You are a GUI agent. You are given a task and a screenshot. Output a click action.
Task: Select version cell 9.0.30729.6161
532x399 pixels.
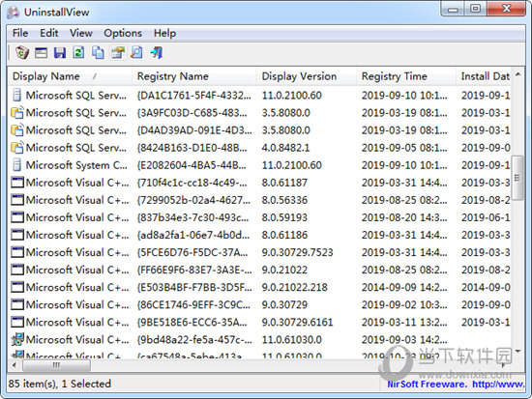[297, 322]
